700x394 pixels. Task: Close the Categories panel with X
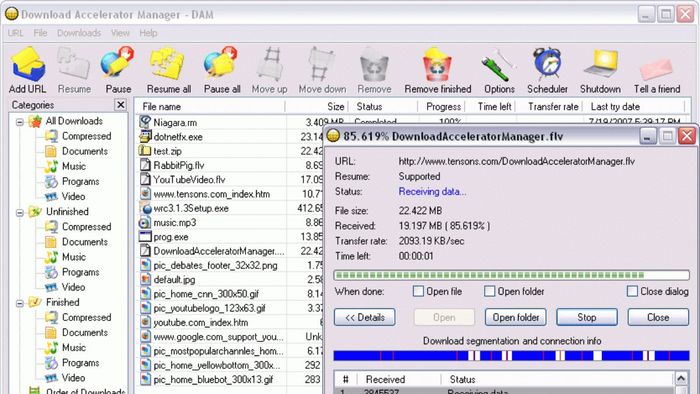coord(121,104)
